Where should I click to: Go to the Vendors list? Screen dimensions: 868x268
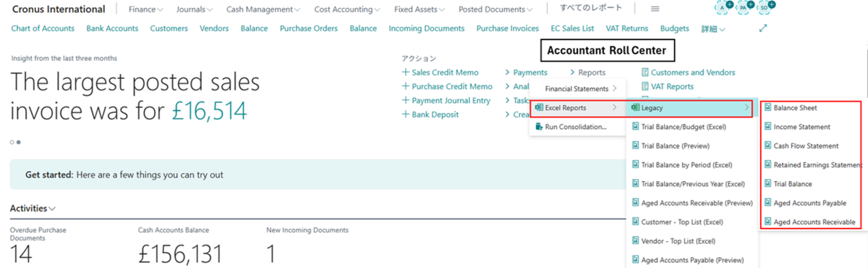[214, 28]
